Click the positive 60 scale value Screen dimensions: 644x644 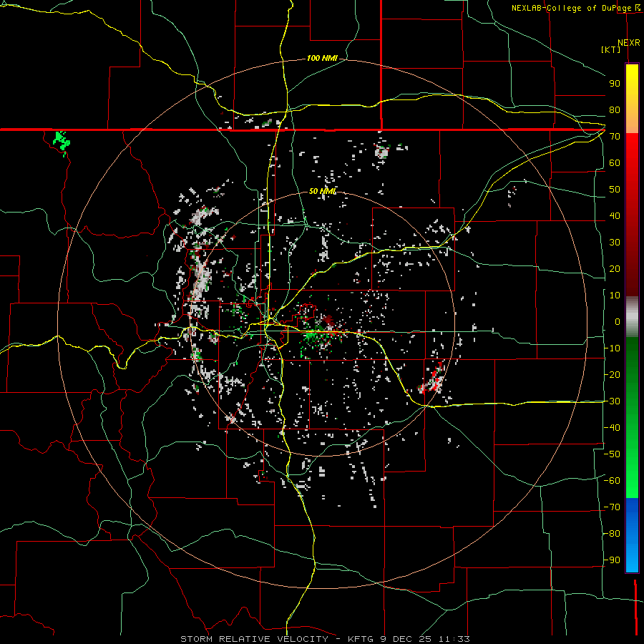615,163
